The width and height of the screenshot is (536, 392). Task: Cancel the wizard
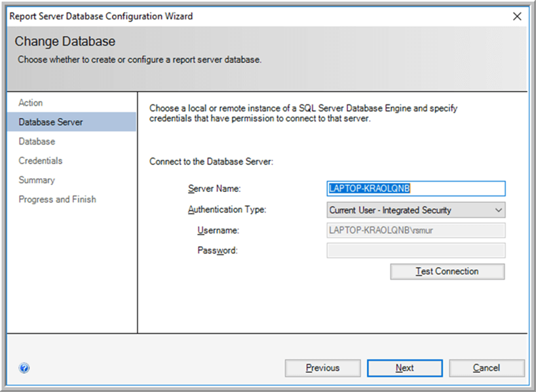coord(486,368)
